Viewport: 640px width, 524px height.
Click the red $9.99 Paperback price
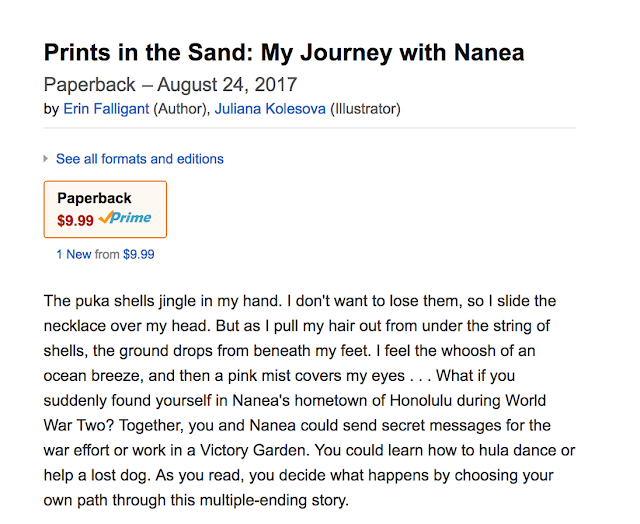[x=75, y=218]
